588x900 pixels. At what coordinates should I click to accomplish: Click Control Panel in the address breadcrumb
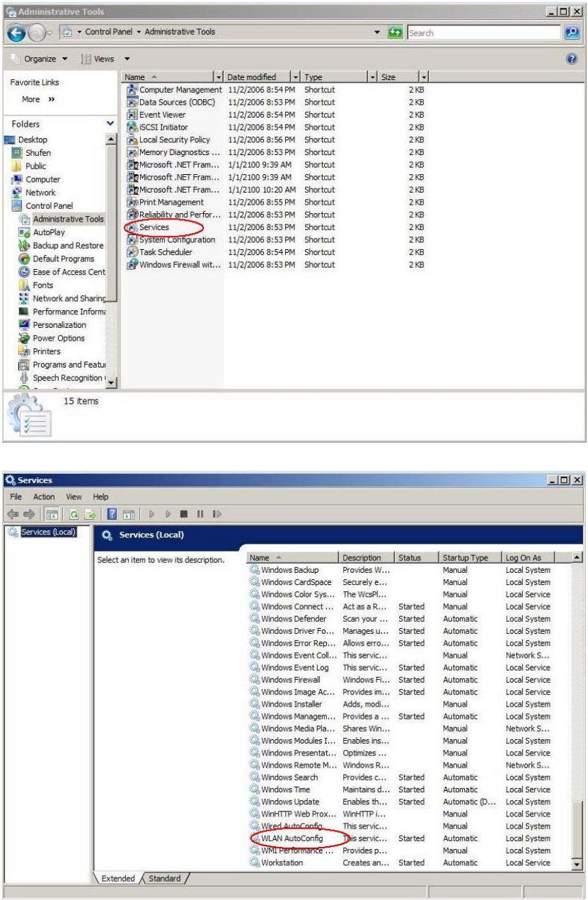pyautogui.click(x=108, y=32)
